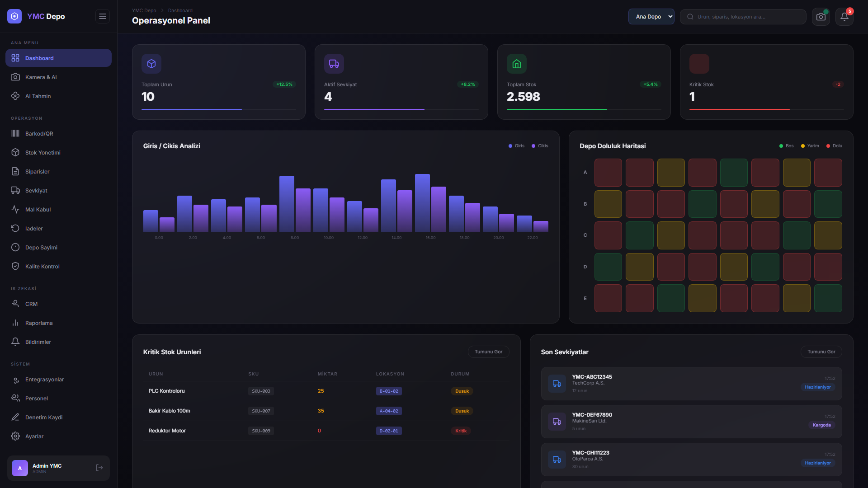Go to Kalite Kontrol
This screenshot has height=488, width=868.
(58, 266)
